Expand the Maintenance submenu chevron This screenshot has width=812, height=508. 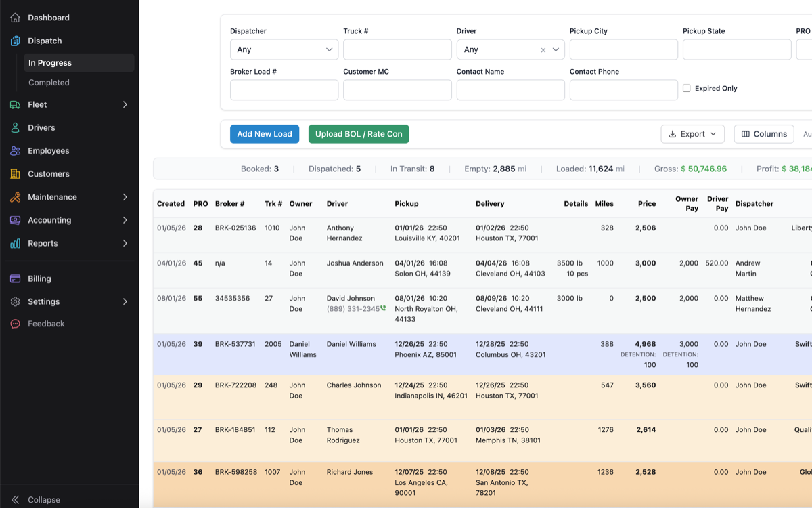click(x=125, y=197)
